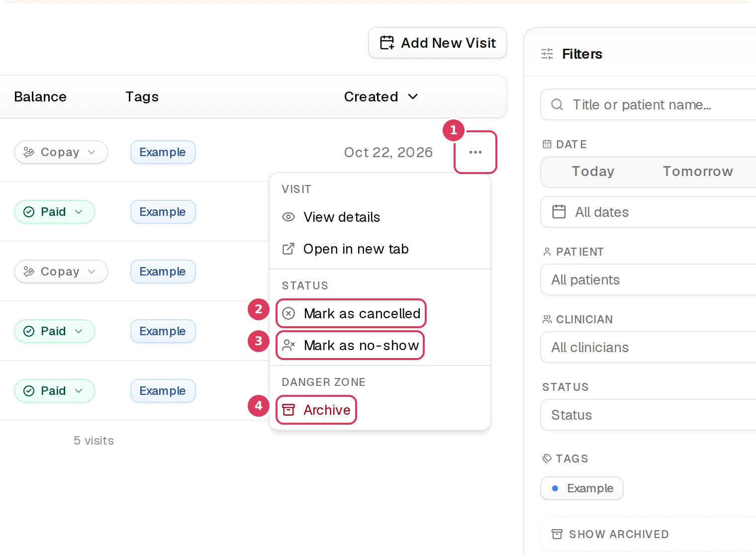Open the Paid balance dropdown in fourth row

click(x=55, y=331)
